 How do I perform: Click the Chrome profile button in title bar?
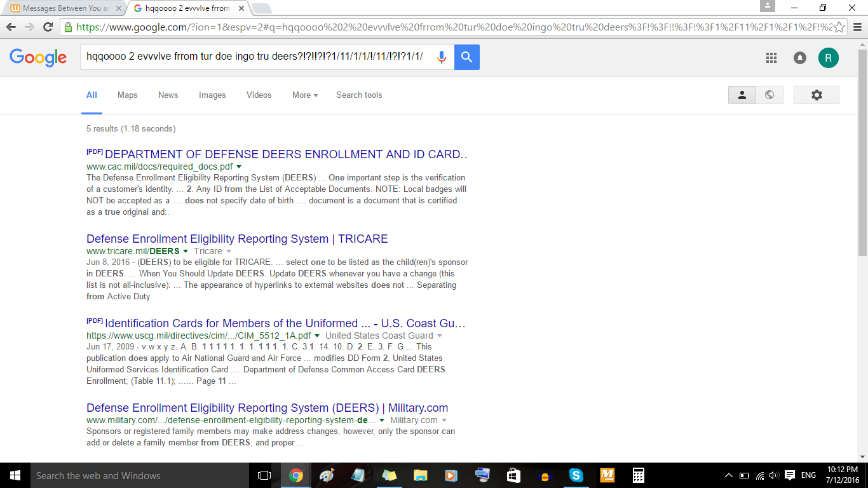[768, 6]
